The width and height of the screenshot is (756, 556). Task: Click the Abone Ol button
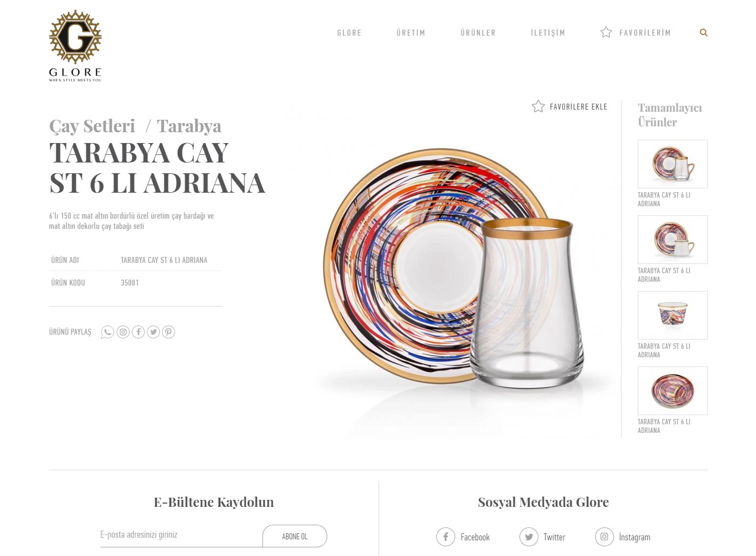tap(295, 536)
